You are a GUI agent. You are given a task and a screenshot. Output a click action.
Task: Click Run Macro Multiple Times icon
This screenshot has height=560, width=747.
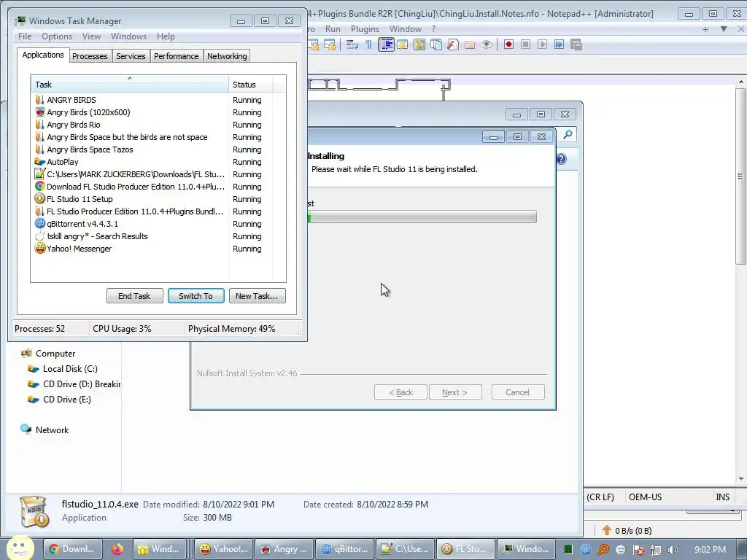559,44
